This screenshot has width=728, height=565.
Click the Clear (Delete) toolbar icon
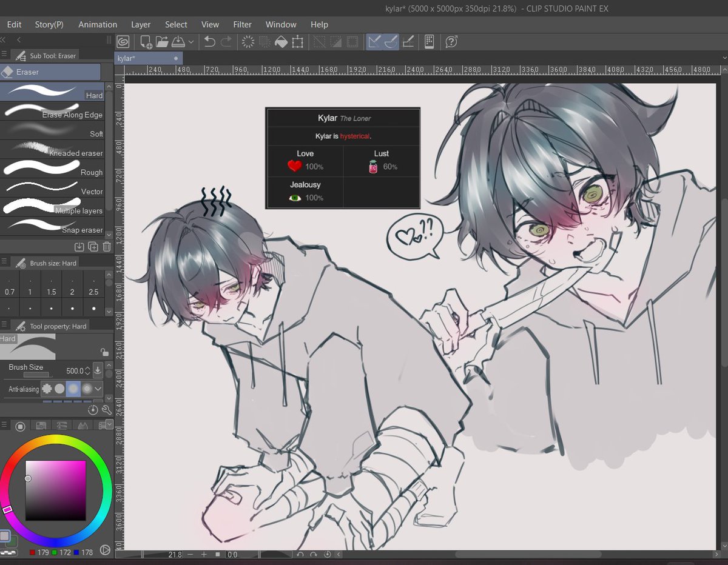pyautogui.click(x=248, y=42)
